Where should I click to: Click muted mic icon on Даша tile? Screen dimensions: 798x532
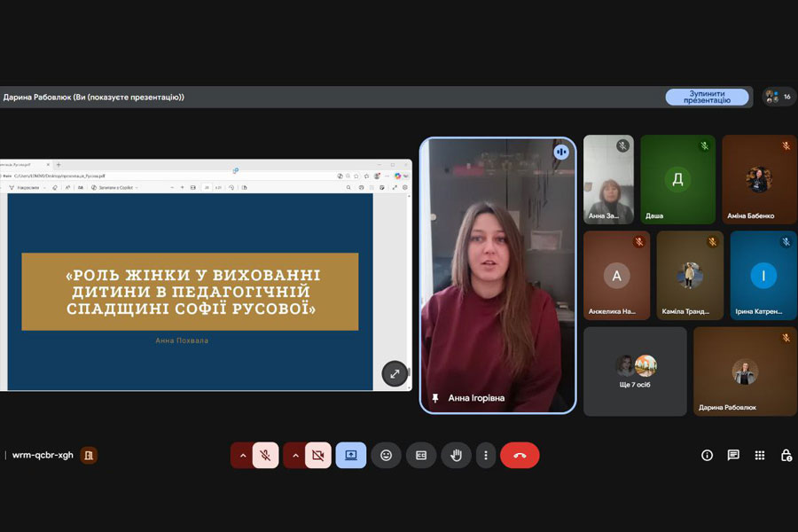pyautogui.click(x=704, y=146)
